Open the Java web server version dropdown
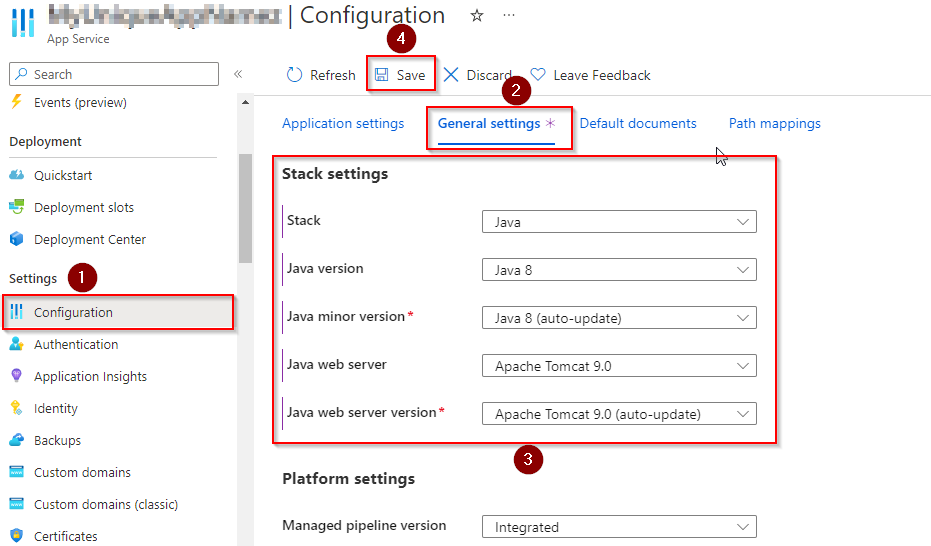The height and width of the screenshot is (546, 931). tap(619, 414)
